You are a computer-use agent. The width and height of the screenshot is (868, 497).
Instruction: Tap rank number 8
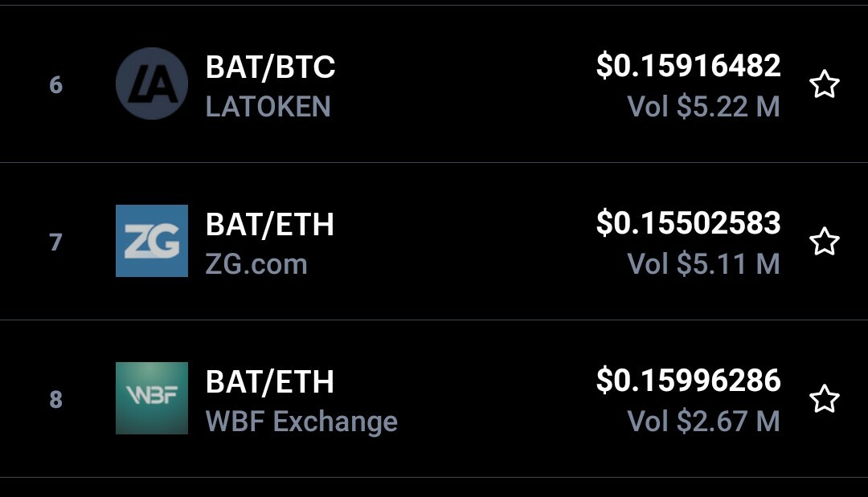pos(55,399)
